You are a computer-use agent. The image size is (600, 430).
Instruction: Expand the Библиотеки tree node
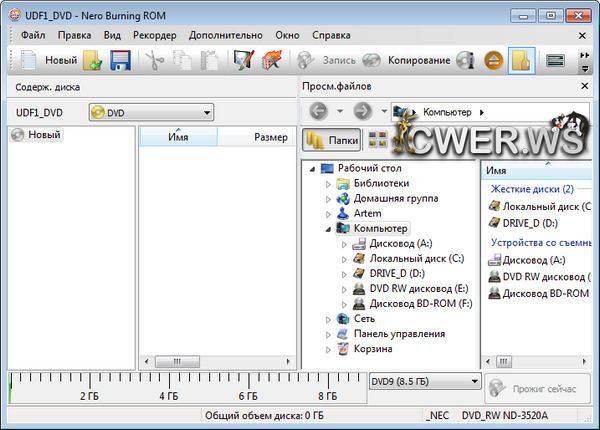pyautogui.click(x=328, y=184)
